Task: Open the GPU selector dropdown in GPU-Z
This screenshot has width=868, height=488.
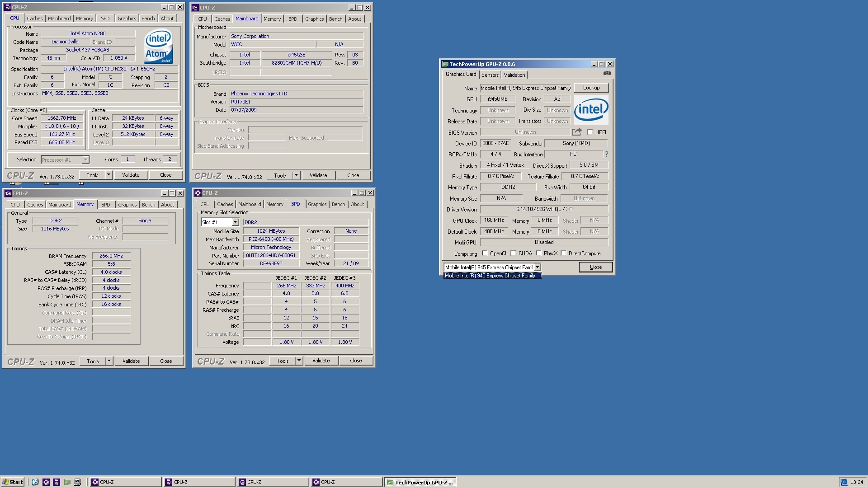Action: 537,267
